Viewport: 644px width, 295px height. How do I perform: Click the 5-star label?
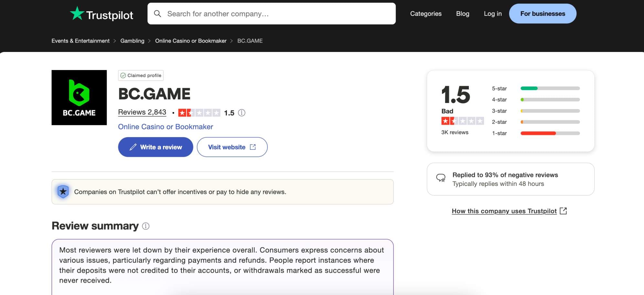[x=499, y=88]
